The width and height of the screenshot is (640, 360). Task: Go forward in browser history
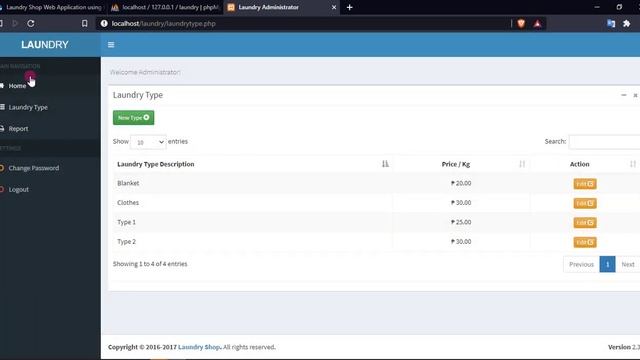click(x=15, y=24)
